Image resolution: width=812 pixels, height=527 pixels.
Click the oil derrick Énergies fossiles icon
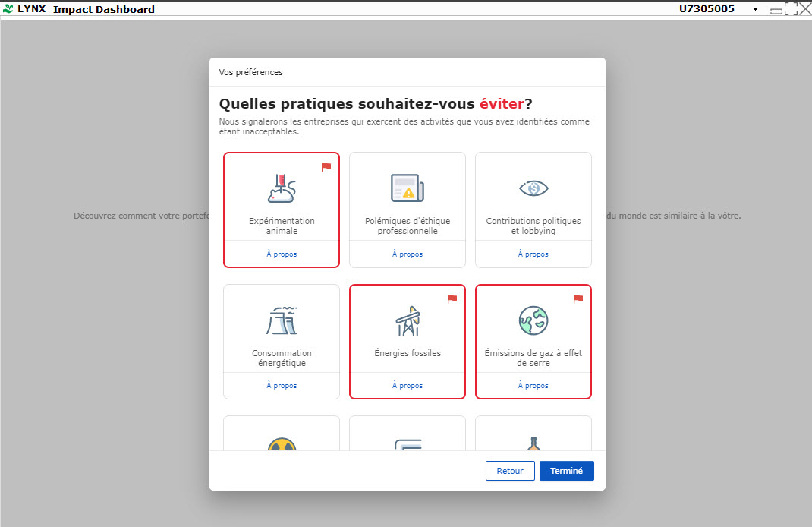(x=408, y=320)
